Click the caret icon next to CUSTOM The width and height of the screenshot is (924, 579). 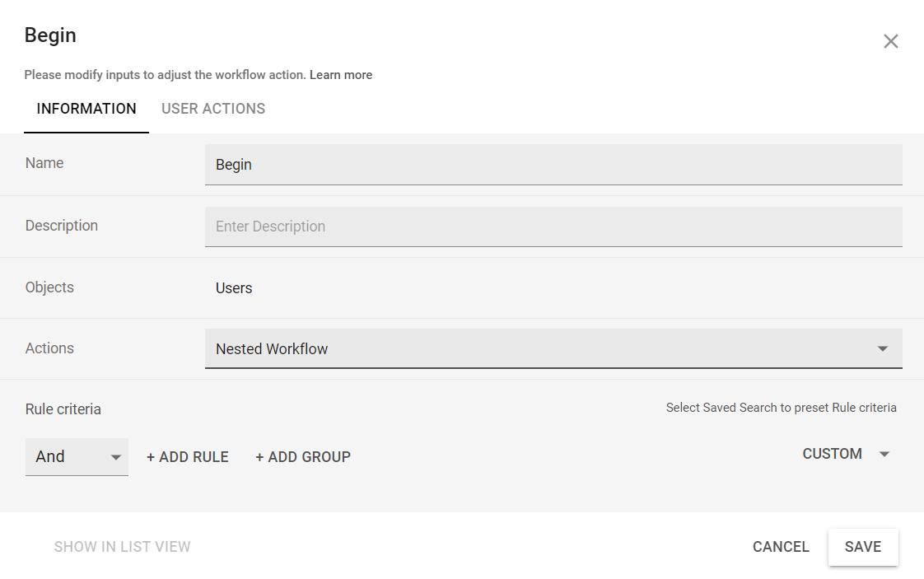[x=884, y=455]
